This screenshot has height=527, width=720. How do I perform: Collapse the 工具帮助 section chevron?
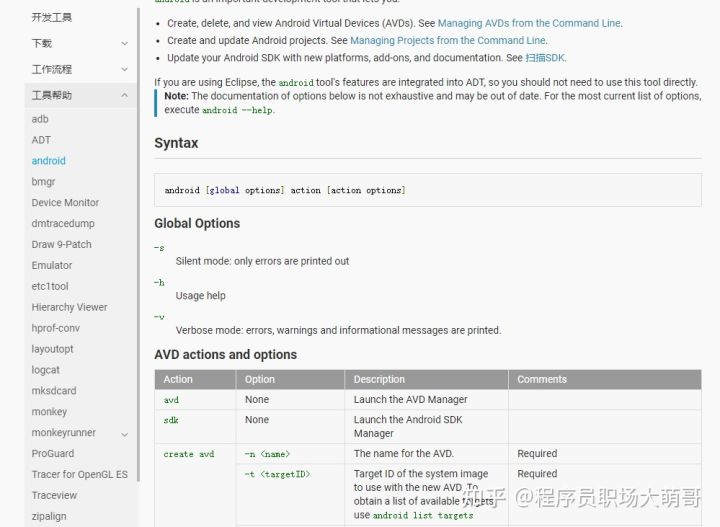pos(124,95)
